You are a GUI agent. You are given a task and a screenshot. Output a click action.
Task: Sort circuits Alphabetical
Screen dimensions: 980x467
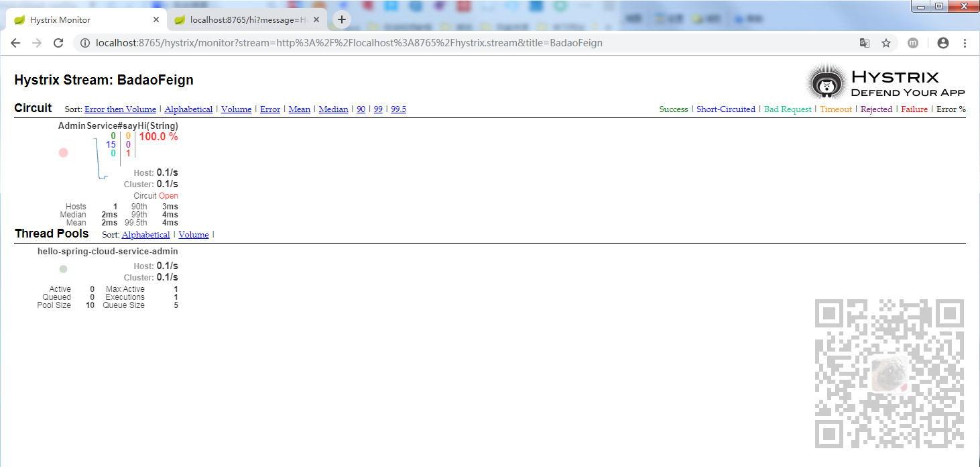188,109
